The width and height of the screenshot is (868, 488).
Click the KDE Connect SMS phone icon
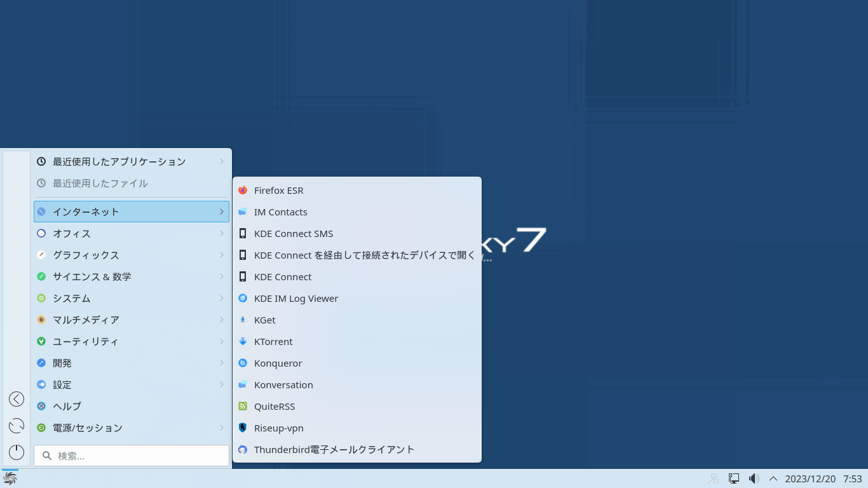pyautogui.click(x=243, y=233)
